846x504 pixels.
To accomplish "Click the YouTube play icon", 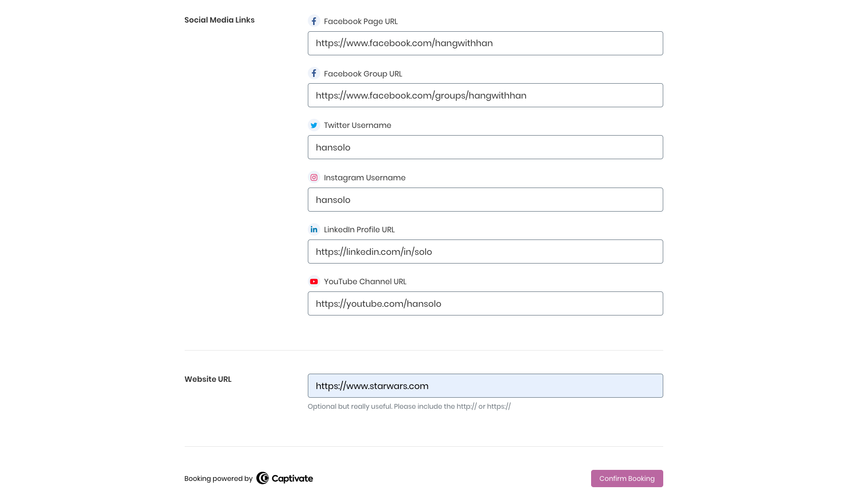I will pyautogui.click(x=314, y=281).
